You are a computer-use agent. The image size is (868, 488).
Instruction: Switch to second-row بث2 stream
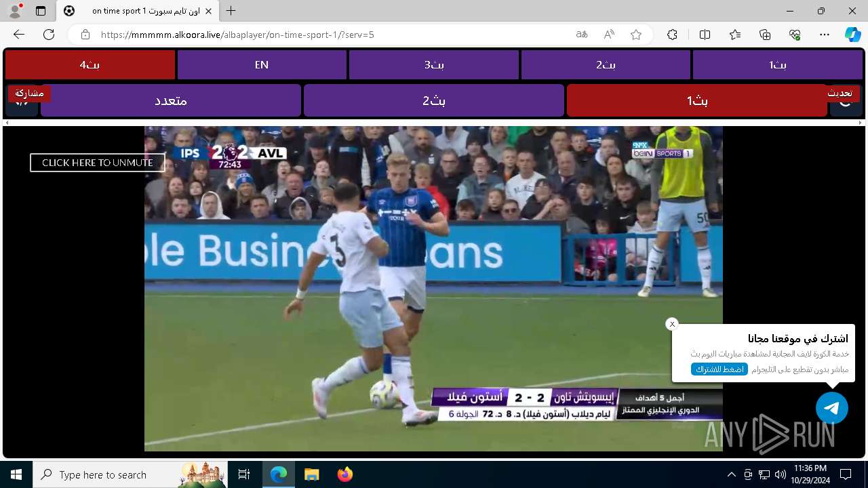[x=434, y=100]
